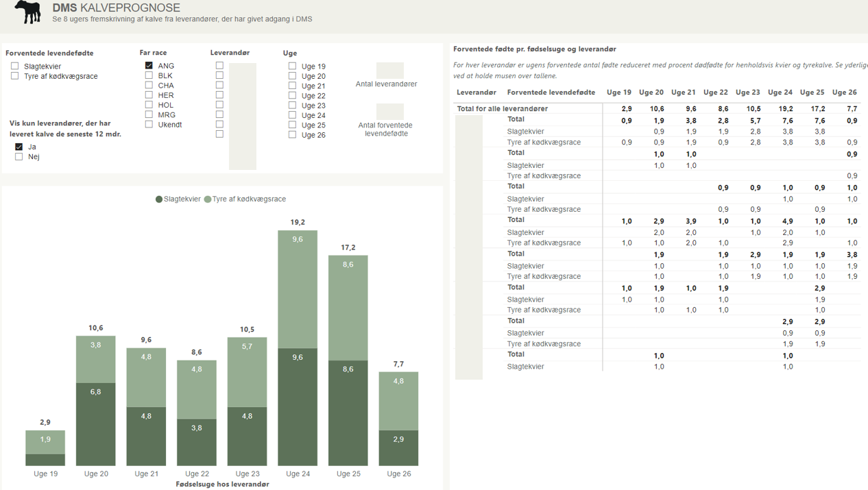Click the Leverandør table column header
This screenshot has width=868, height=490.
click(477, 93)
